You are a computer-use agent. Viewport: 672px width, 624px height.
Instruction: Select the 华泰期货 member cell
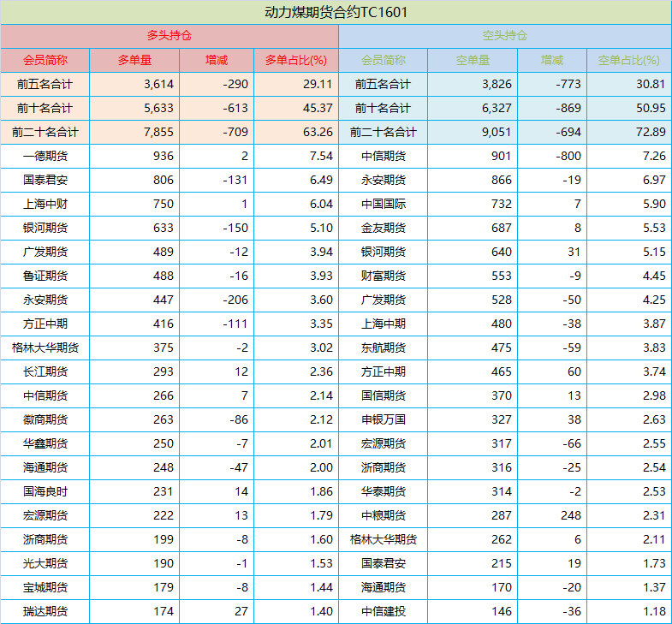coord(384,491)
